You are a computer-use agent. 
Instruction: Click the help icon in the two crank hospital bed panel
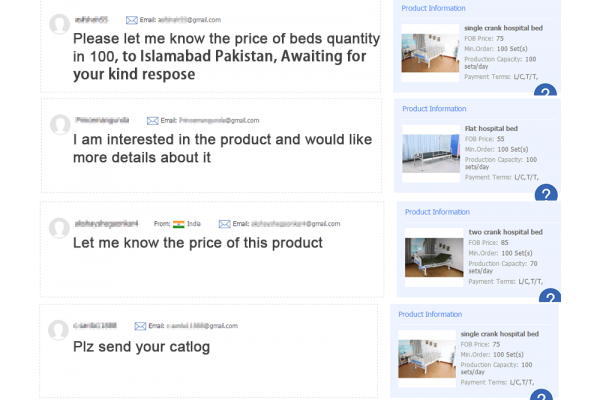click(550, 299)
